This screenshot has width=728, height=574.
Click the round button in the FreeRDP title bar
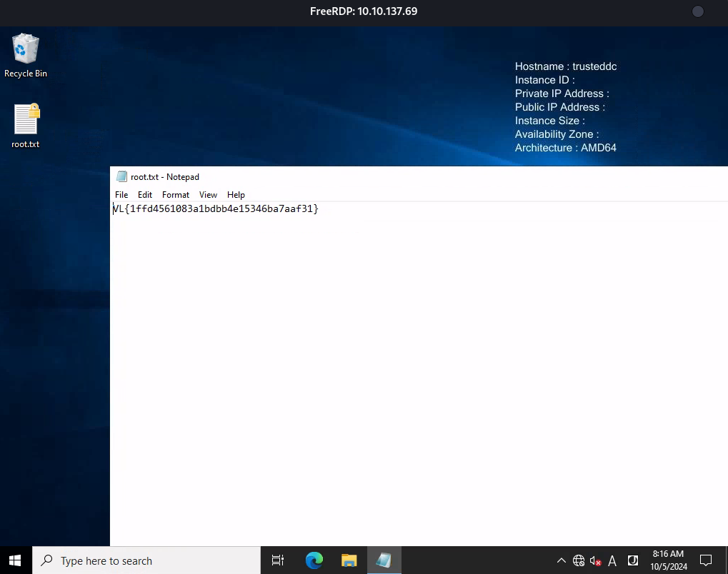tap(698, 11)
